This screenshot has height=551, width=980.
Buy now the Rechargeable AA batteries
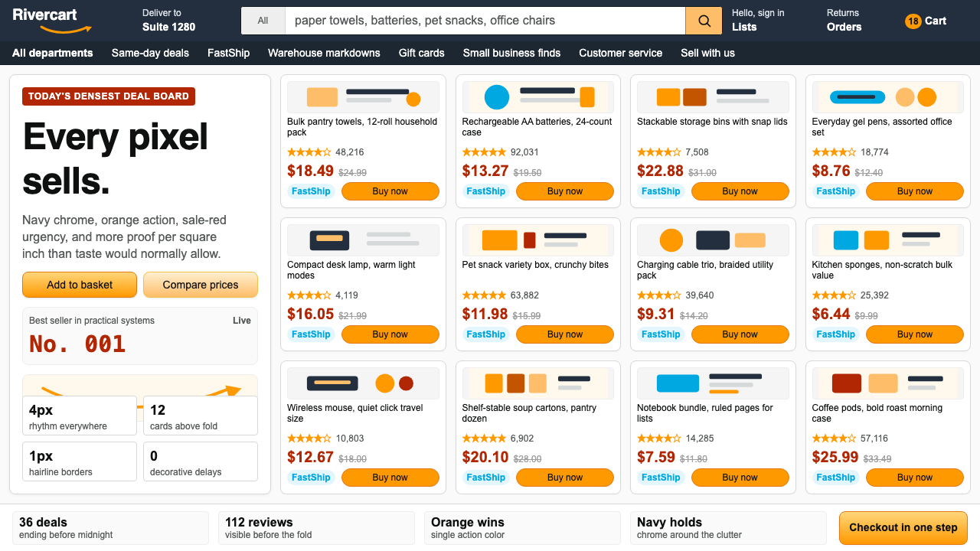click(x=565, y=191)
